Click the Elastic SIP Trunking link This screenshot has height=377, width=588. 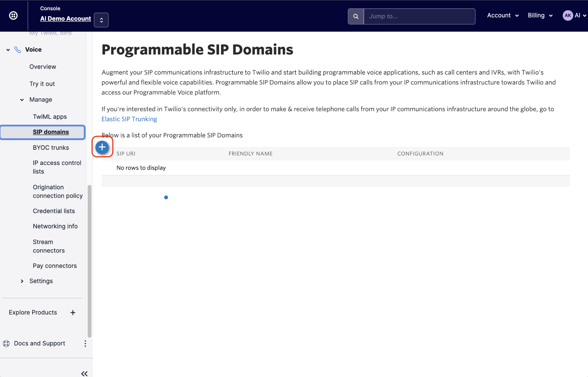(129, 119)
